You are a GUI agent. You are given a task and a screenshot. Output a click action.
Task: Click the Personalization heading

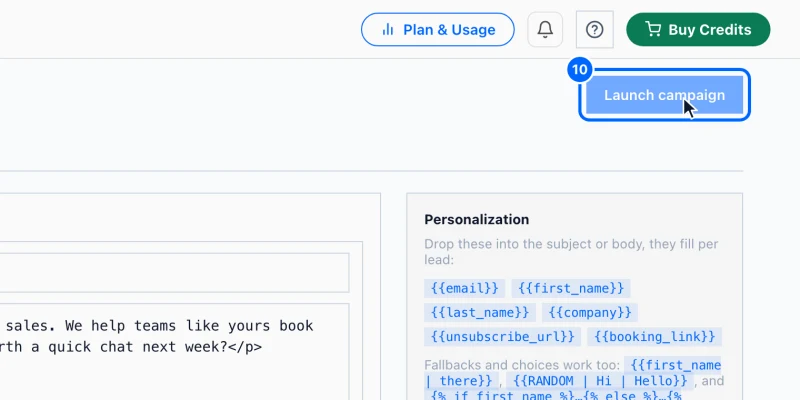coord(477,219)
